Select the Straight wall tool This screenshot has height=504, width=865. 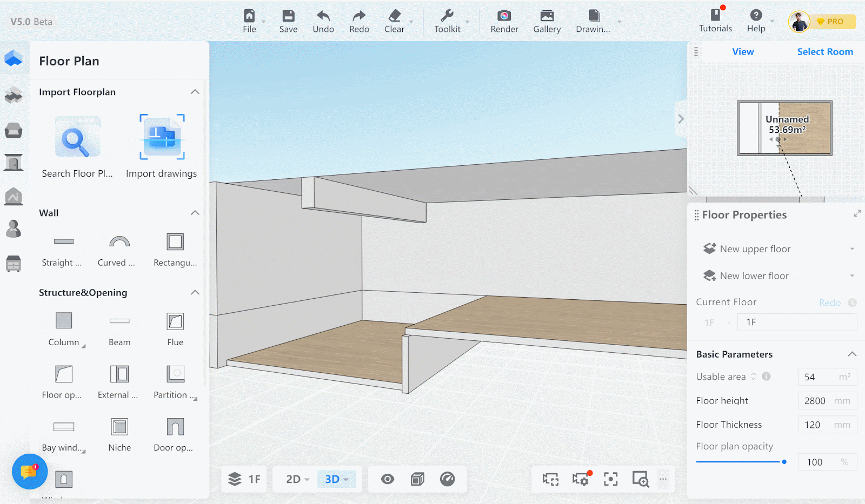[63, 241]
